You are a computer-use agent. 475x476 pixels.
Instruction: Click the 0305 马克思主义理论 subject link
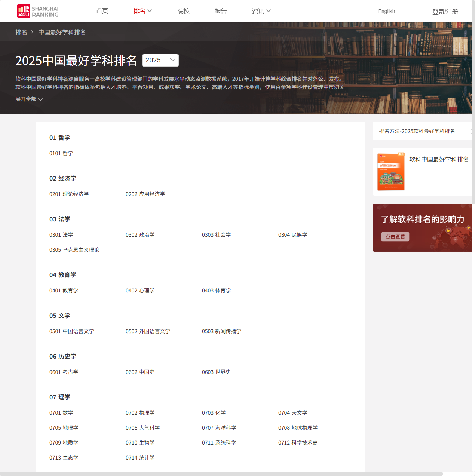(74, 250)
